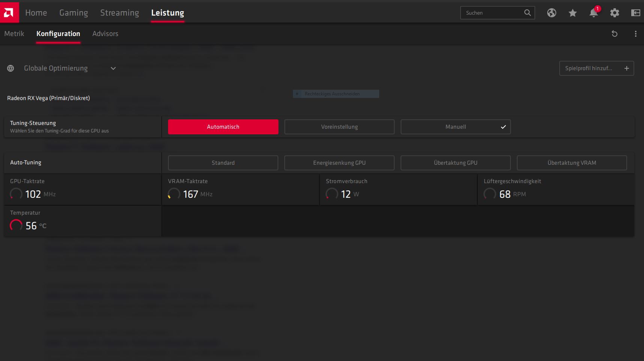Image resolution: width=644 pixels, height=361 pixels.
Task: Click the Globale Optimierung text
Action: 56,68
